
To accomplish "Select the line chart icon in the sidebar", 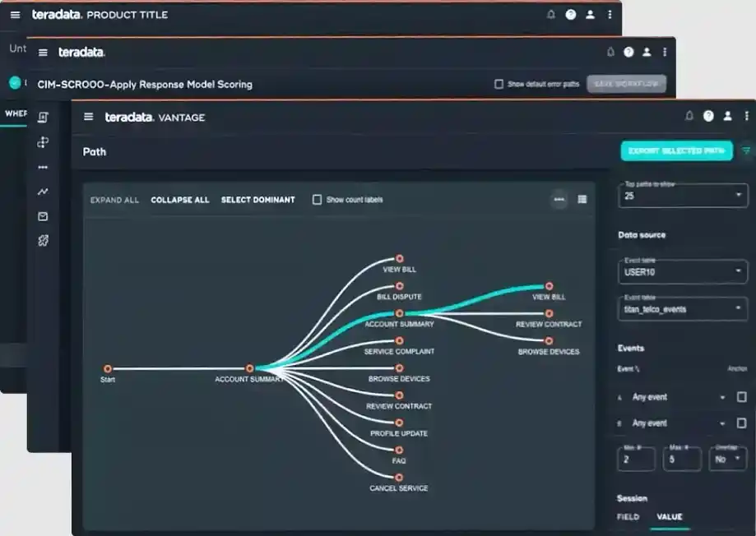I will 43,192.
